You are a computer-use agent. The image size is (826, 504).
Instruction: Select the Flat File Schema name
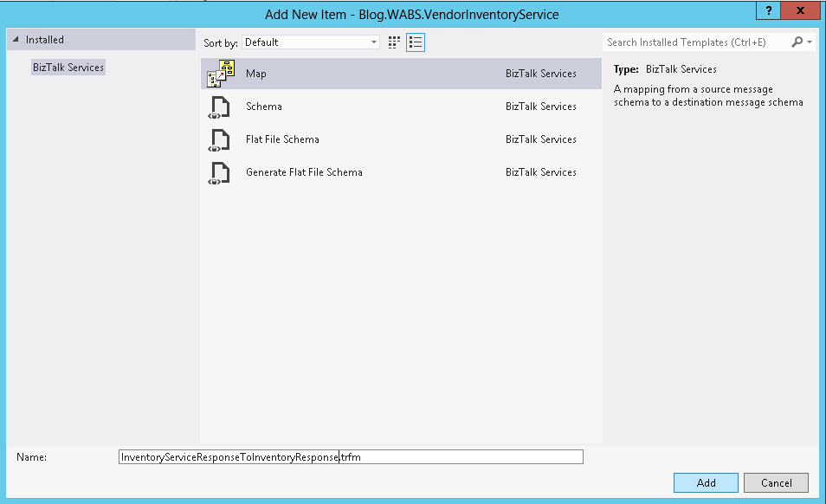click(x=282, y=139)
